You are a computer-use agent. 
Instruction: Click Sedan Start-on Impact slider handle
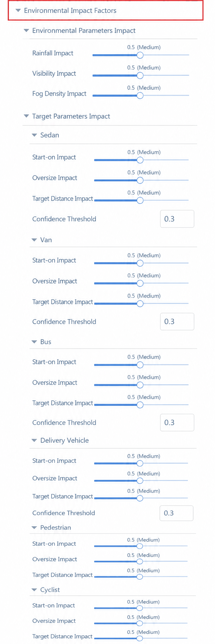point(140,160)
